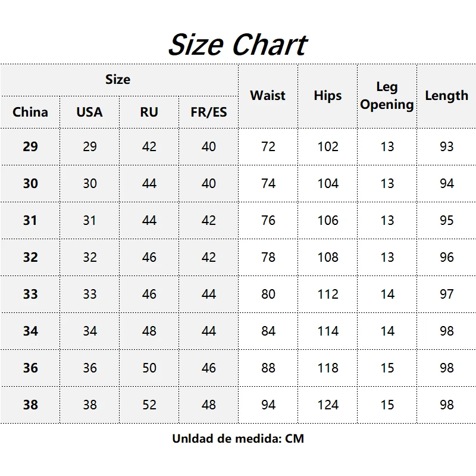Screen dimensions: 476x476
Task: Select the China size column header
Action: click(x=30, y=112)
